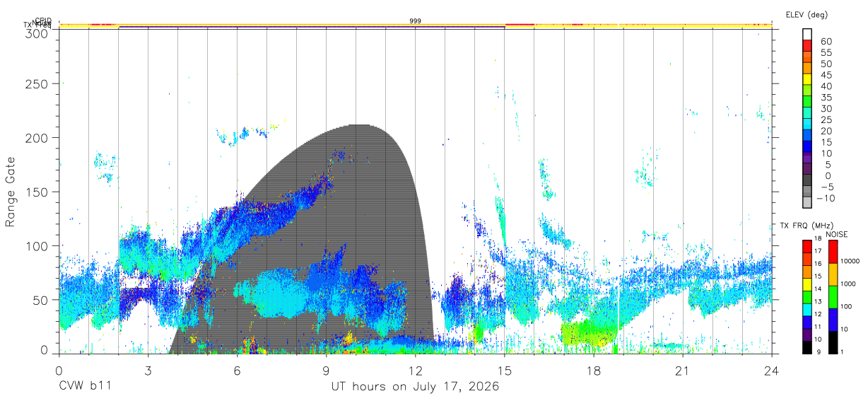Select the blue 15–20 degree ELEV swatch
The image size is (868, 401).
[808, 136]
